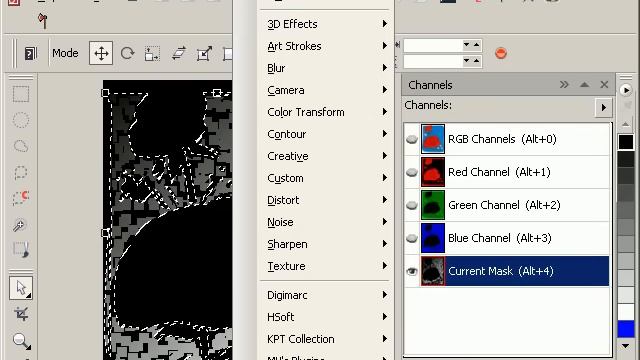Open the Sharpen submenu
The width and height of the screenshot is (640, 360).
[326, 244]
